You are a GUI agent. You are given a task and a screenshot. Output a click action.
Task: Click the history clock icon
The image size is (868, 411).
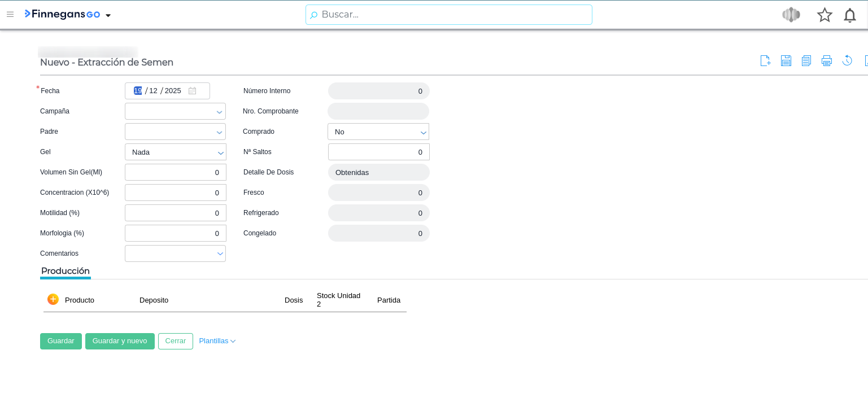point(847,61)
